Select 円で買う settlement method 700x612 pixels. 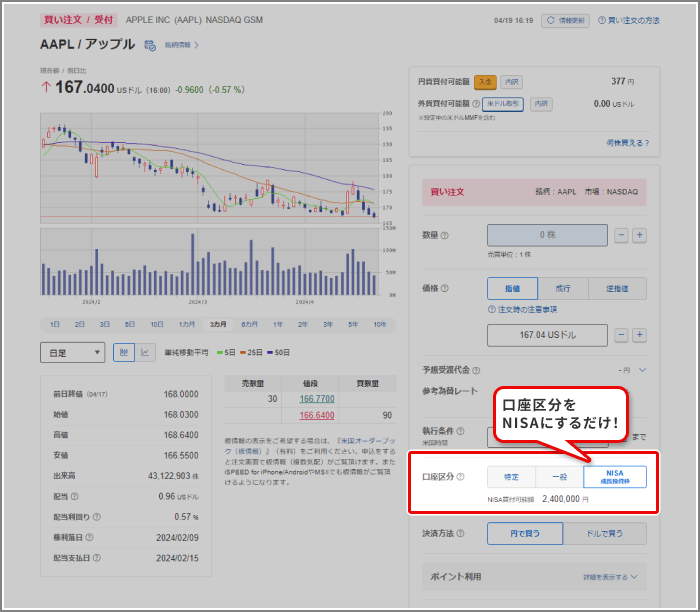525,533
